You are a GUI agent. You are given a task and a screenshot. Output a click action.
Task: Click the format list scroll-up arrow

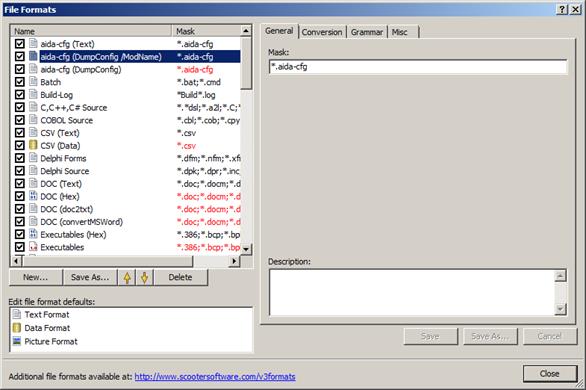point(246,31)
